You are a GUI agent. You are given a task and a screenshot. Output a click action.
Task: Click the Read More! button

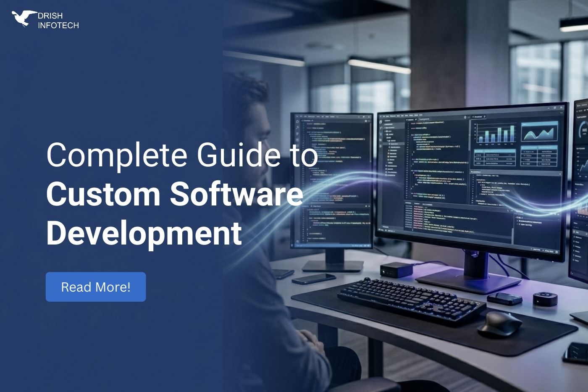[x=96, y=287]
